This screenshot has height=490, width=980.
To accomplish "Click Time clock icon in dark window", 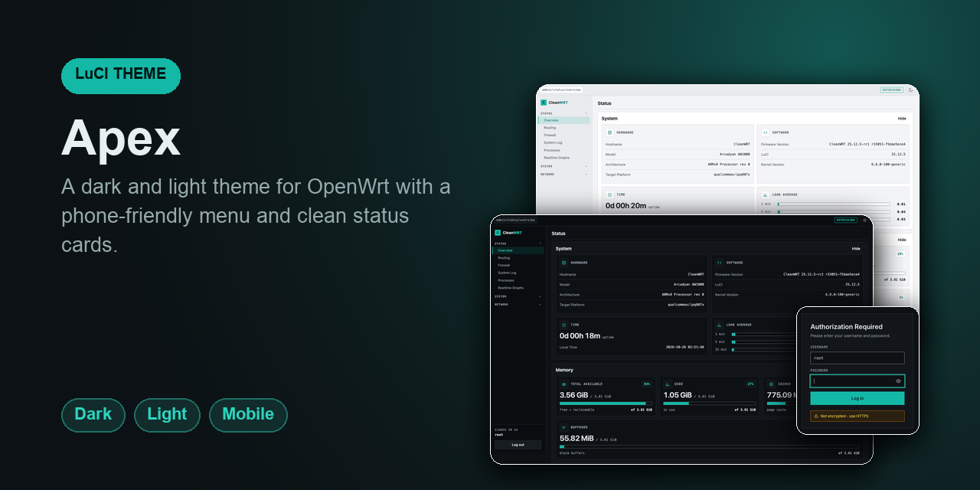I will (x=564, y=325).
